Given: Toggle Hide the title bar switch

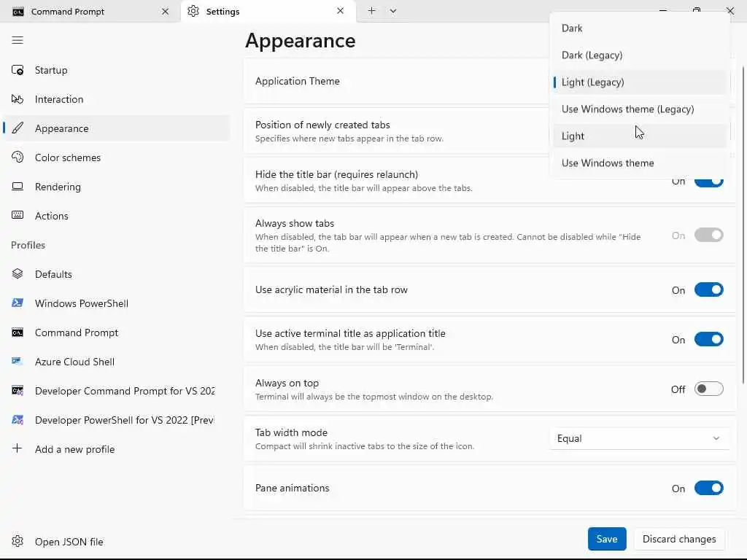Looking at the screenshot, I should tap(708, 181).
